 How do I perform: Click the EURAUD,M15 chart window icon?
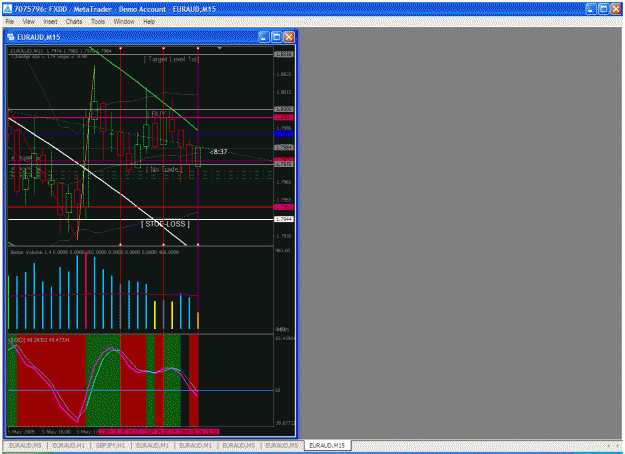click(x=11, y=37)
